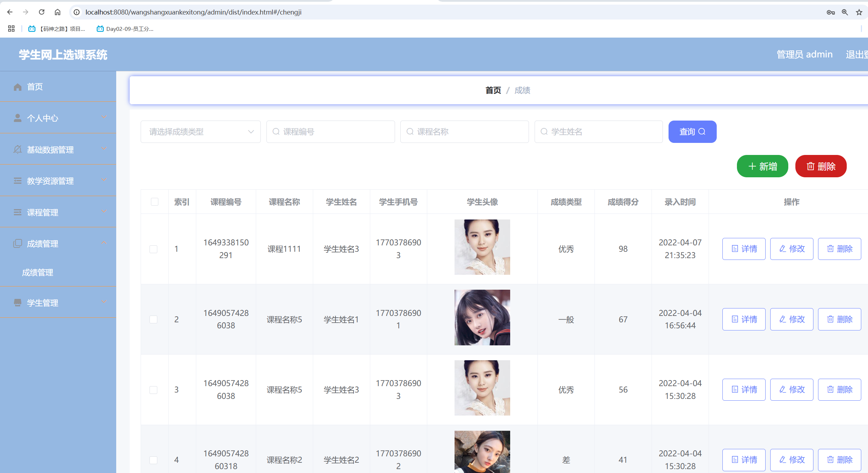Click 删除 for row 2 学生姓名1

(840, 319)
